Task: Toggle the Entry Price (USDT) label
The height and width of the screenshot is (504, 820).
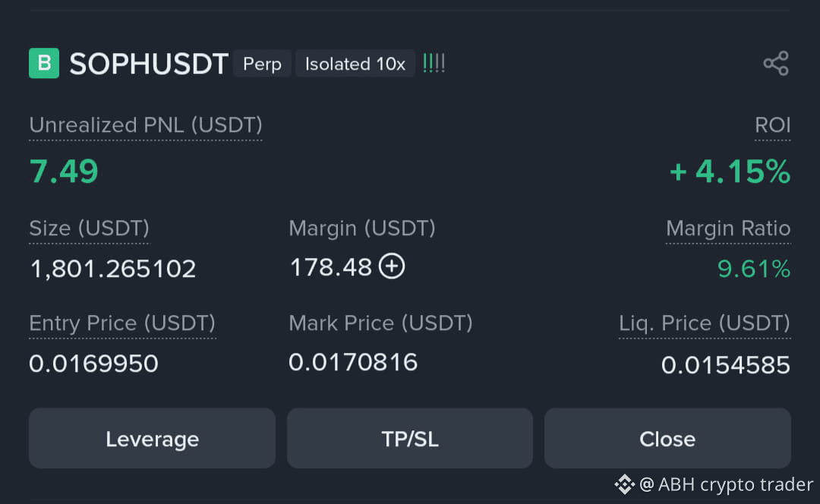Action: click(x=122, y=323)
